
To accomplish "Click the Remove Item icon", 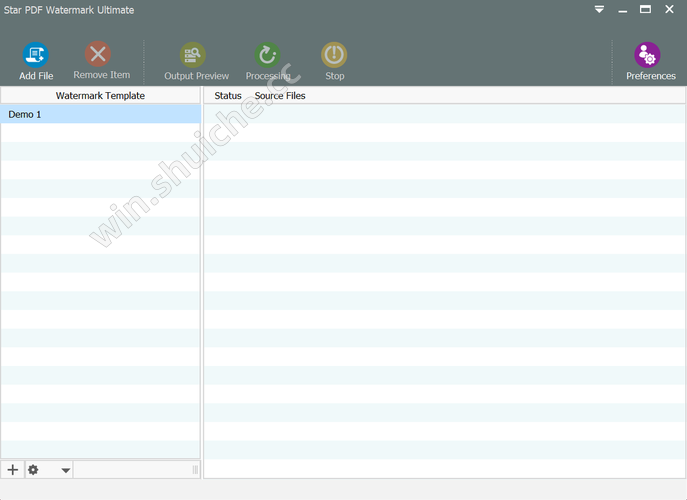I will (98, 54).
